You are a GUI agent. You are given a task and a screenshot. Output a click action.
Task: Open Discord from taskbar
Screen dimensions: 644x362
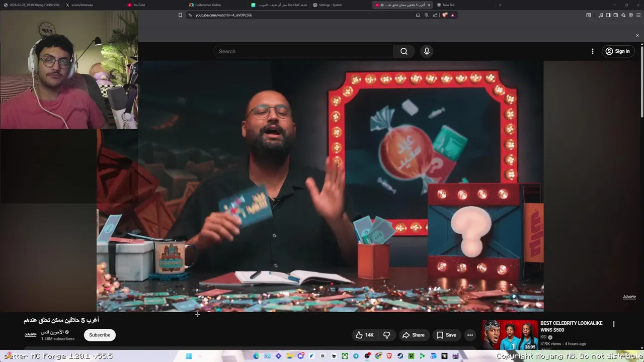point(301,356)
